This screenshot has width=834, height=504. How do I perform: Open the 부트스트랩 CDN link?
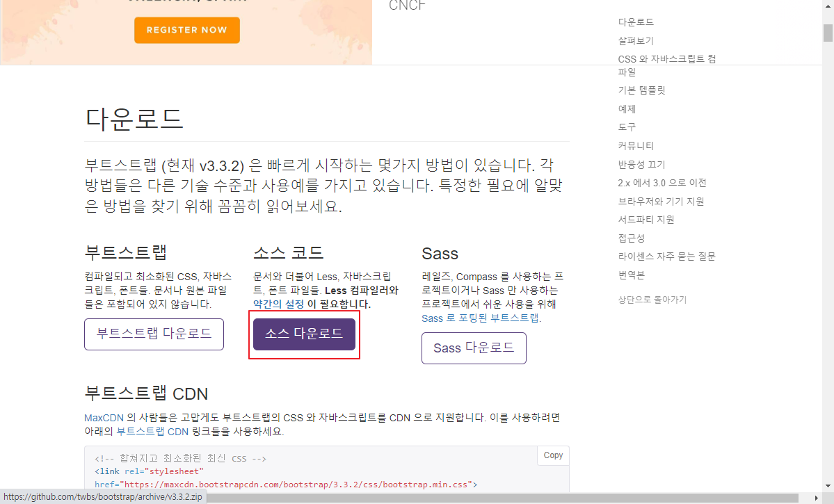point(152,432)
